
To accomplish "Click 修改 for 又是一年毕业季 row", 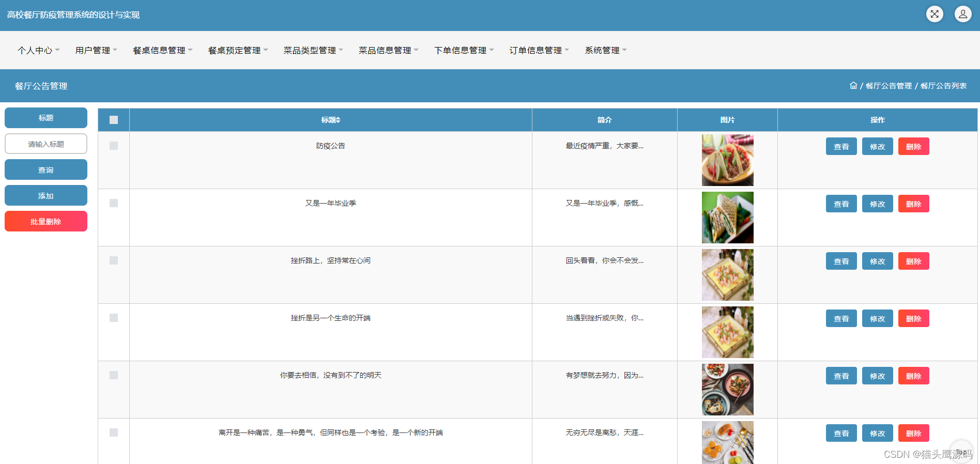I will click(x=878, y=204).
